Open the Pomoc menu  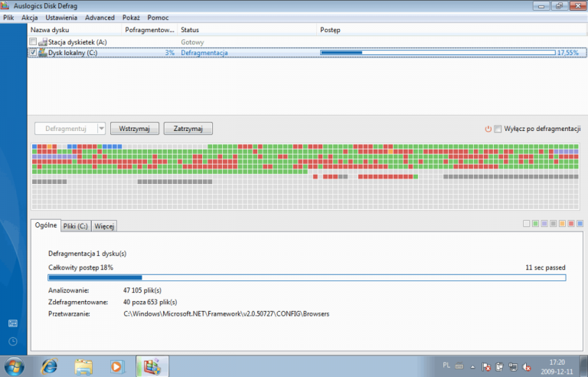[x=158, y=18]
